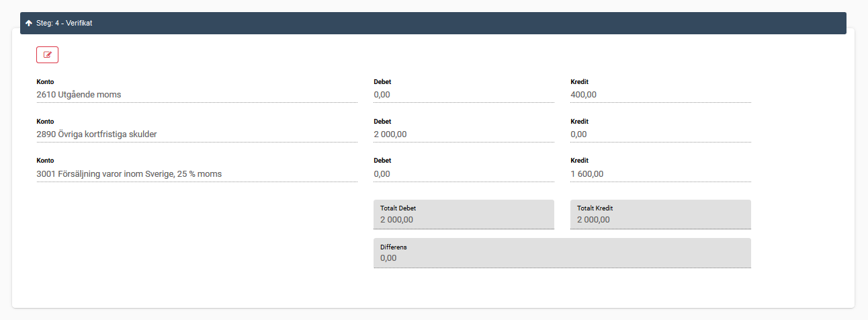Click the Kredit field showing 400,00
Image resolution: width=868 pixels, height=320 pixels.
point(660,95)
